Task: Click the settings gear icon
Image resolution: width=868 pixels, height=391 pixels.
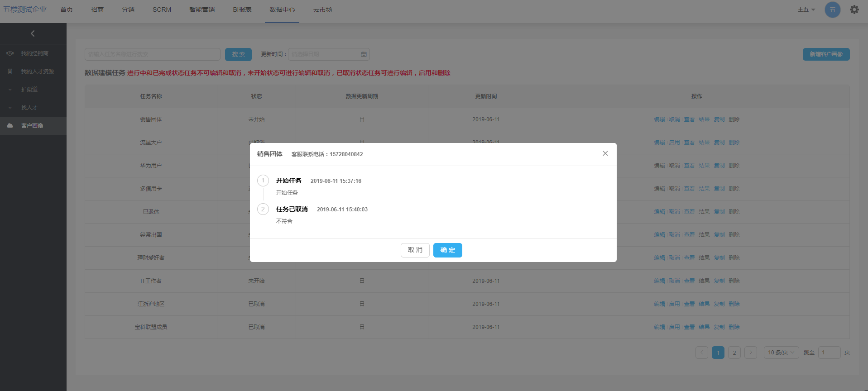Action: tap(854, 10)
